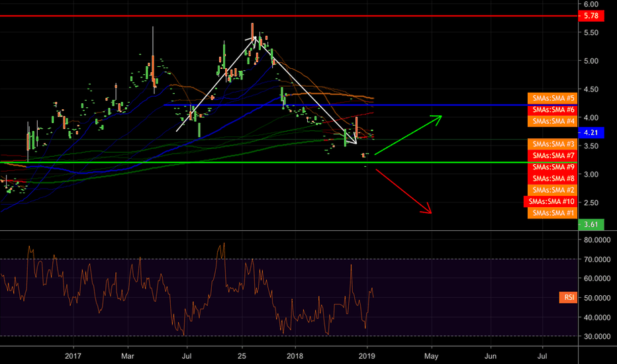The width and height of the screenshot is (617, 364).
Task: Click the 60.0000 RSI axis label
Action: 597,279
